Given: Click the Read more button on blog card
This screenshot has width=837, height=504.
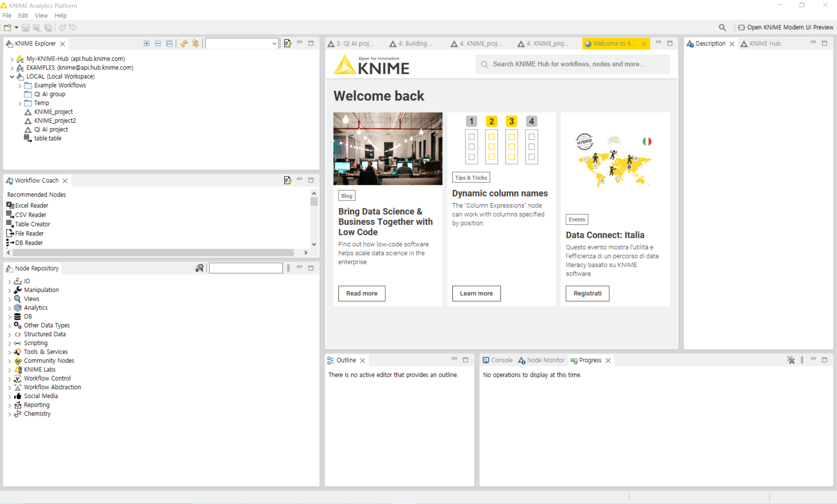Looking at the screenshot, I should coord(361,294).
